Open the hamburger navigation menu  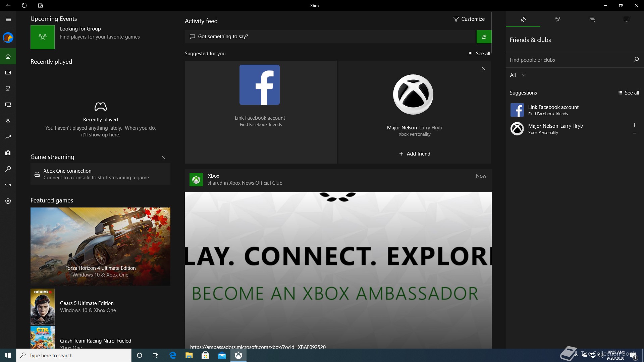[x=8, y=19]
